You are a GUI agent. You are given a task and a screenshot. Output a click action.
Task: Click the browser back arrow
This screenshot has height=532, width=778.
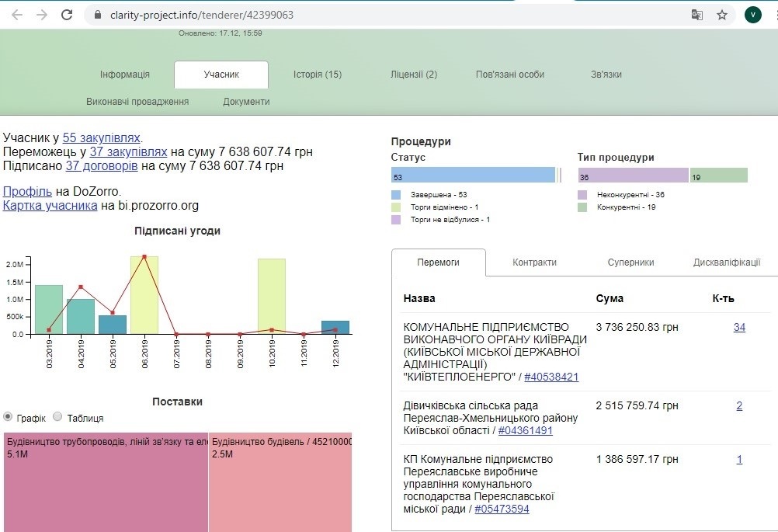[x=17, y=15]
